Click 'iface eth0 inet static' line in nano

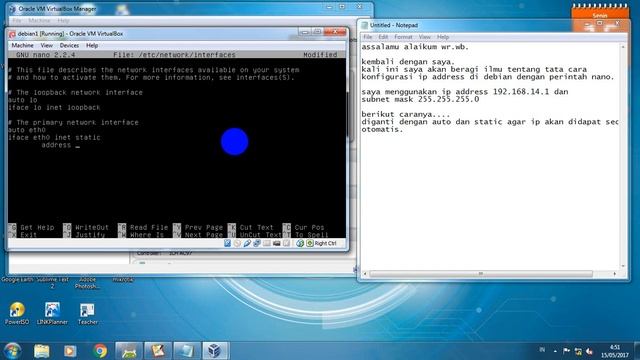coord(54,138)
